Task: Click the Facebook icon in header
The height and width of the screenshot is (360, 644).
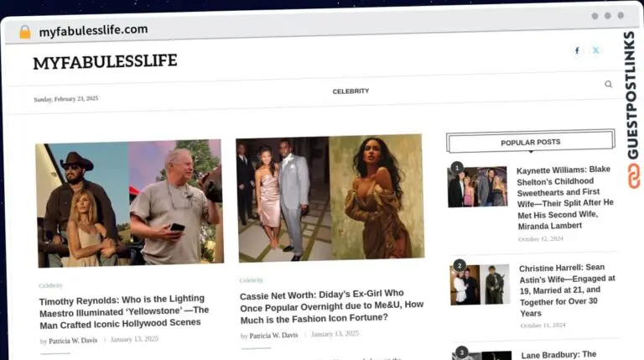Action: click(x=577, y=50)
